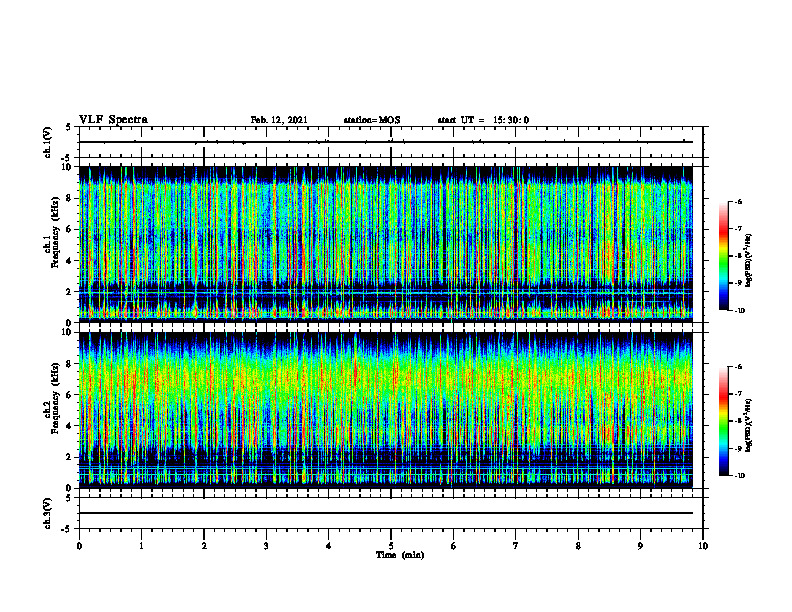Viewport: 792px width, 612px height.
Task: Click the "5" volt tick of ch.3(V) panel
Action: pos(69,498)
